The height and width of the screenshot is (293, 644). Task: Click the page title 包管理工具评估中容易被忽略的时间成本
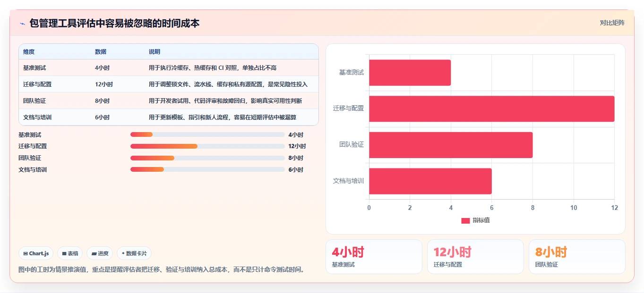(x=114, y=23)
